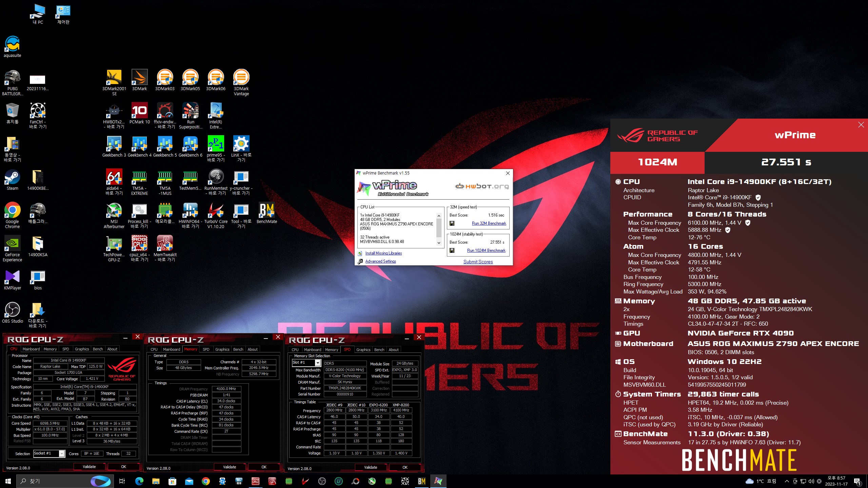Open Advanced Settings in wPrime
The height and width of the screenshot is (488, 868).
click(380, 261)
